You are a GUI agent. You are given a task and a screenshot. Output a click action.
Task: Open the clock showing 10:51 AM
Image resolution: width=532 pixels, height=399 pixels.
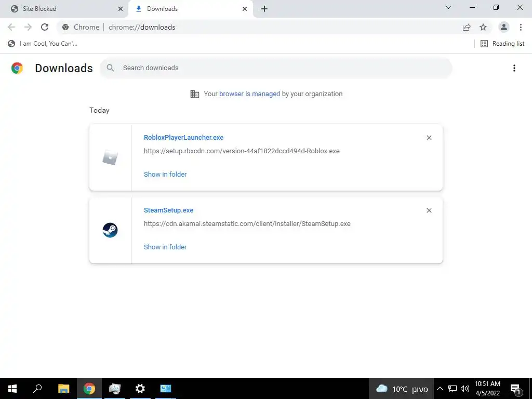click(x=487, y=389)
